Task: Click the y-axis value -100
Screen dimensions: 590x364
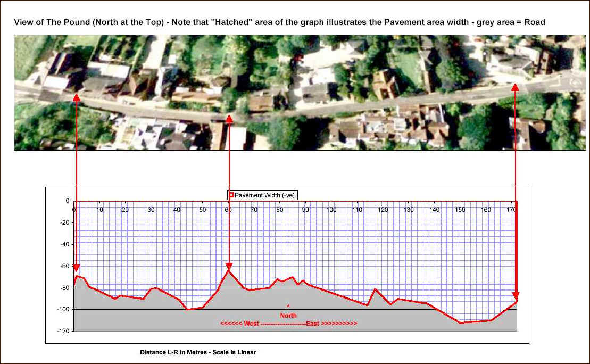Action: click(x=64, y=309)
